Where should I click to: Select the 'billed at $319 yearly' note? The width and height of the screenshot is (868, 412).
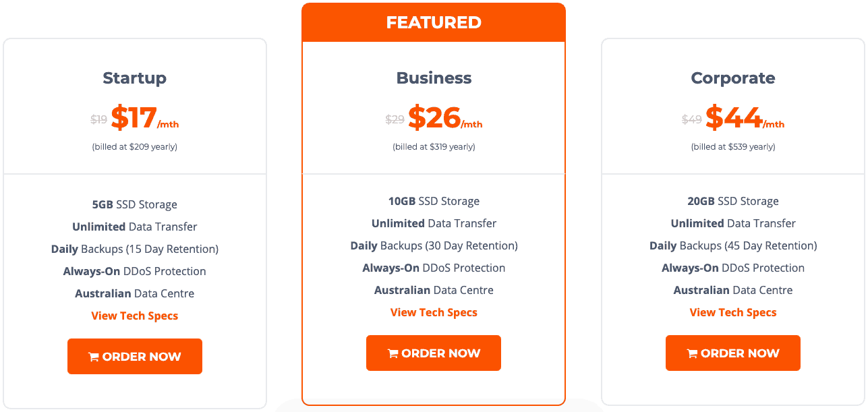[434, 146]
